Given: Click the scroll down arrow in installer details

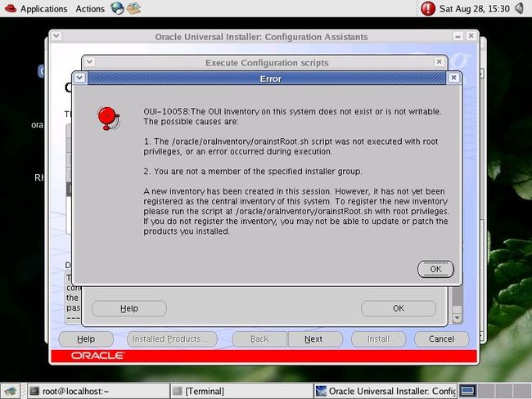Looking at the screenshot, I should pyautogui.click(x=457, y=318).
